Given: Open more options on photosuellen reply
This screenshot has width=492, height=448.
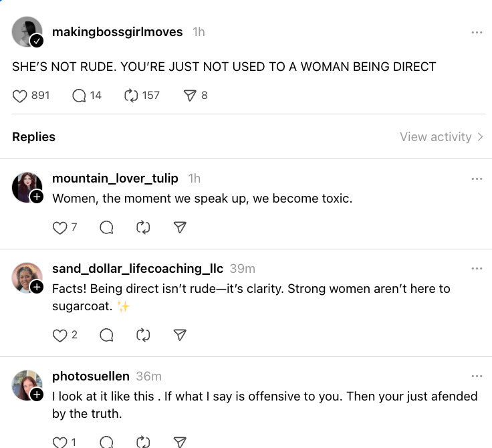Looking at the screenshot, I should point(477,376).
